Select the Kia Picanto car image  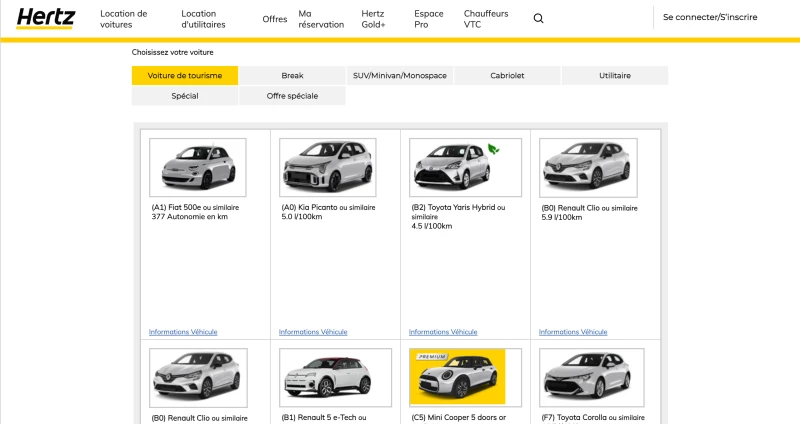[x=328, y=167]
